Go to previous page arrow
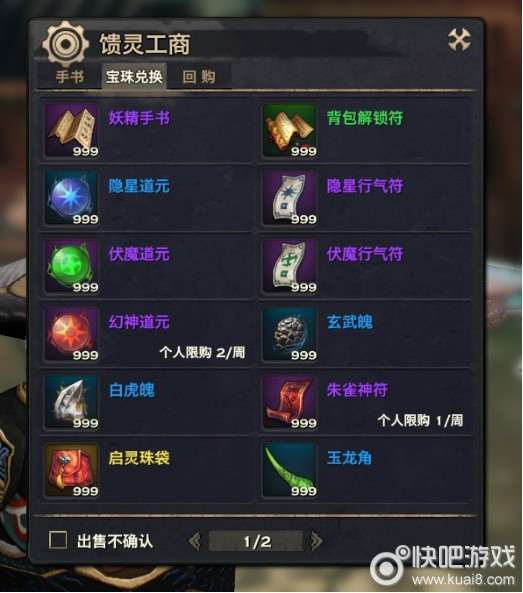This screenshot has width=523, height=593. 195,541
